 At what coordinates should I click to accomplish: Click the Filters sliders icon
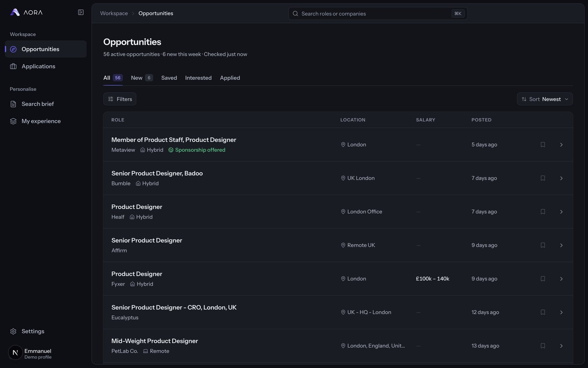click(x=111, y=99)
